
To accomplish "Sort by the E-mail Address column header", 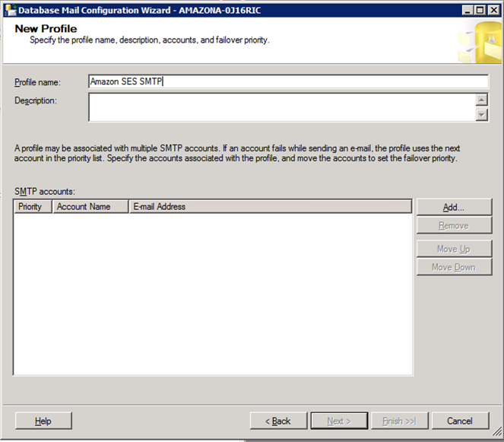I will [271, 206].
